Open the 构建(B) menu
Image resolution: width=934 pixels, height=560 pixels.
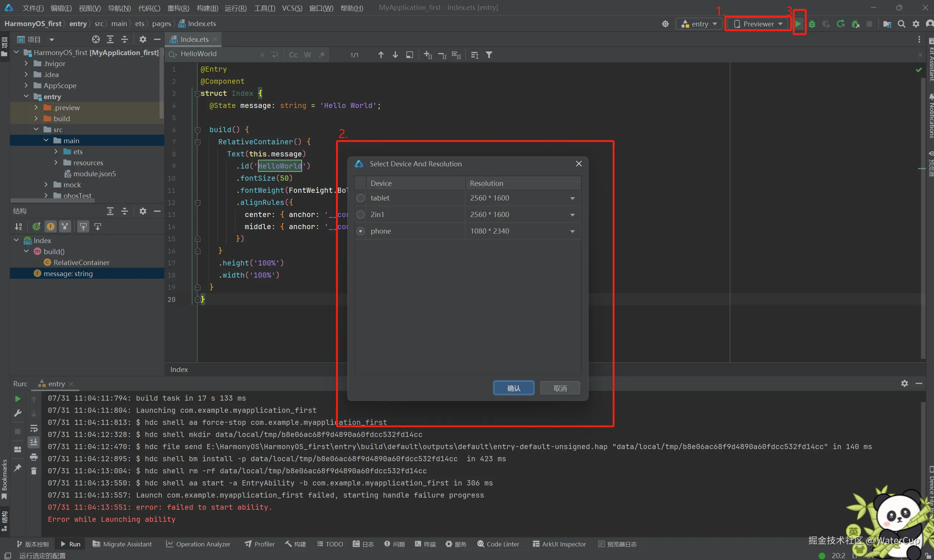coord(207,8)
